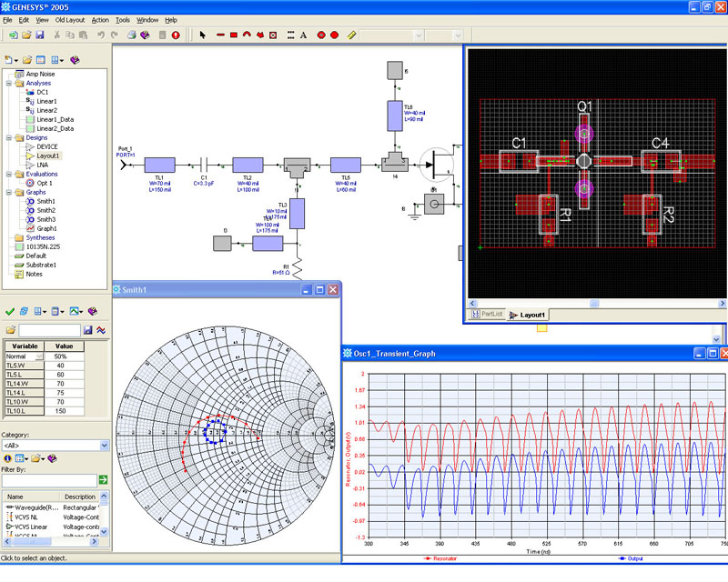Select Linear1 analysis in the tree
Image resolution: width=728 pixels, height=582 pixels.
coord(47,101)
